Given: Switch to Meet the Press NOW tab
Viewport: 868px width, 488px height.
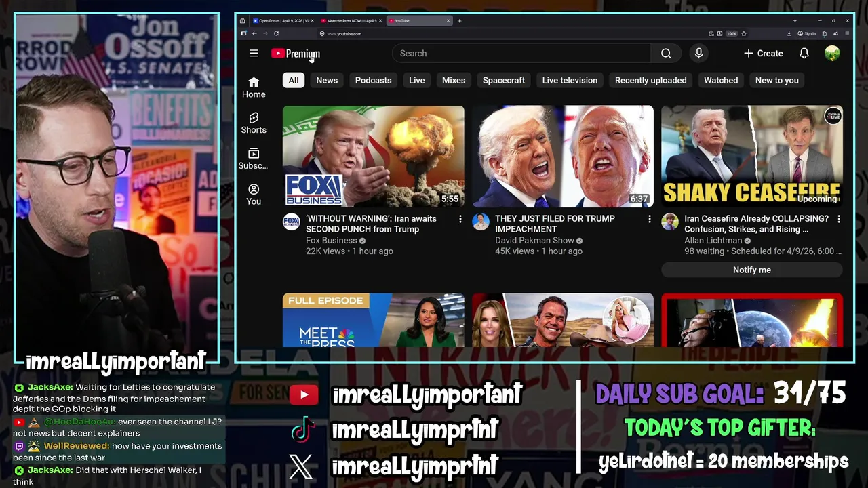Looking at the screenshot, I should point(351,21).
